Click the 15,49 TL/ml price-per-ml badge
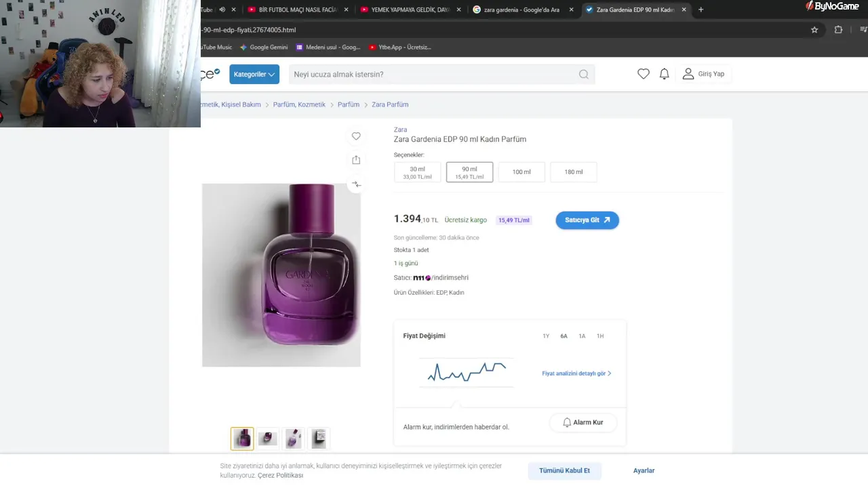868x488 pixels. [x=514, y=220]
